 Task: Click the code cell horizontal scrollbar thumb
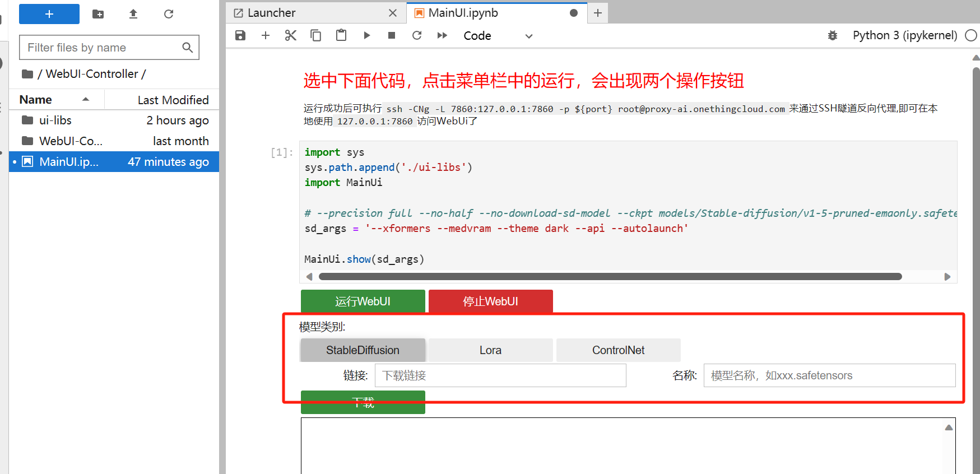(x=610, y=277)
